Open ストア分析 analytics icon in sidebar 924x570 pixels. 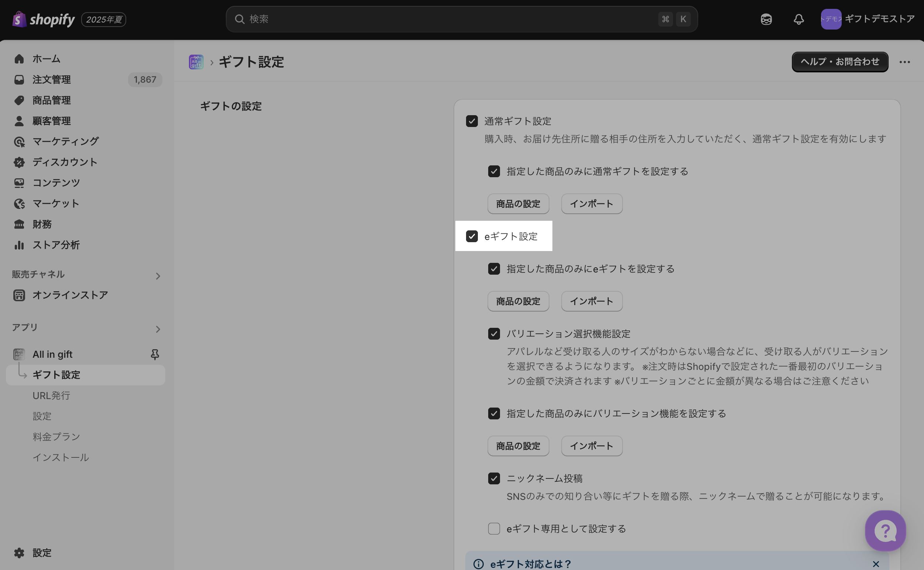(x=19, y=245)
